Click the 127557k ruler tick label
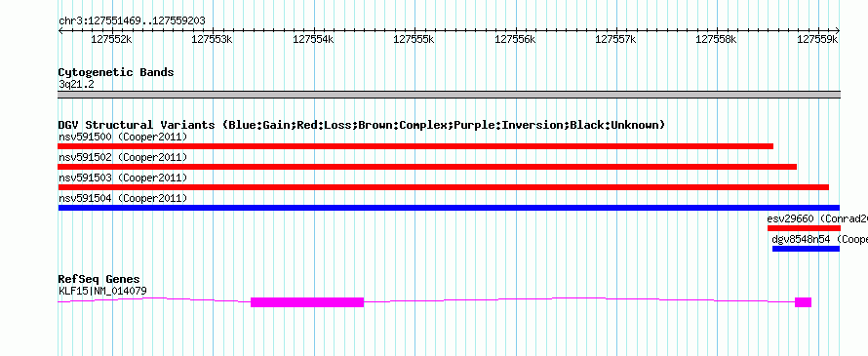 click(616, 39)
